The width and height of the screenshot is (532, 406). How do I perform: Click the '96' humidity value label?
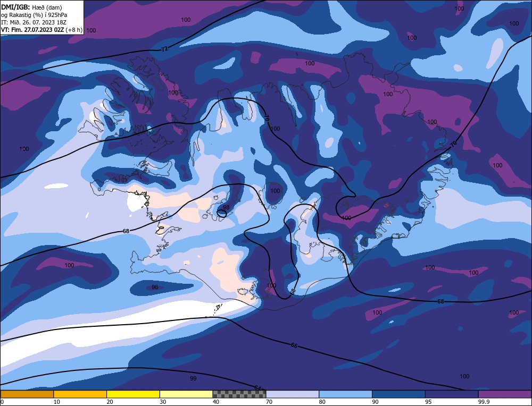click(155, 287)
